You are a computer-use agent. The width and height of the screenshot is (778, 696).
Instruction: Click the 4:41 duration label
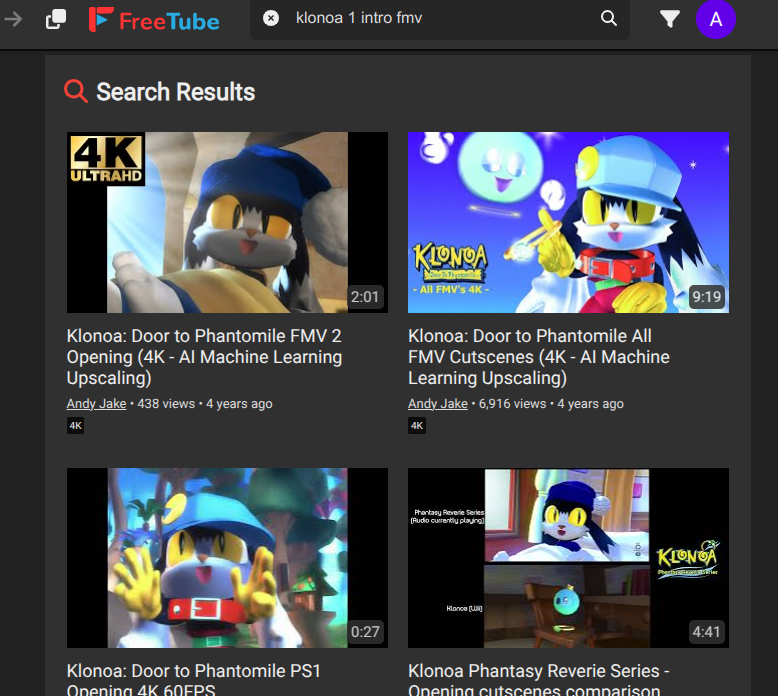[x=707, y=632]
